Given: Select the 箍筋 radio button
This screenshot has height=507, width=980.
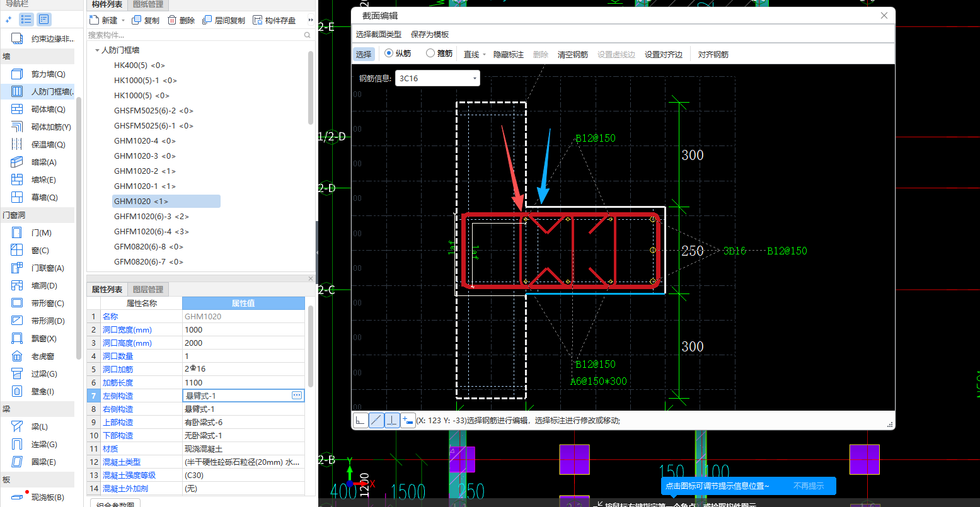Looking at the screenshot, I should [430, 54].
